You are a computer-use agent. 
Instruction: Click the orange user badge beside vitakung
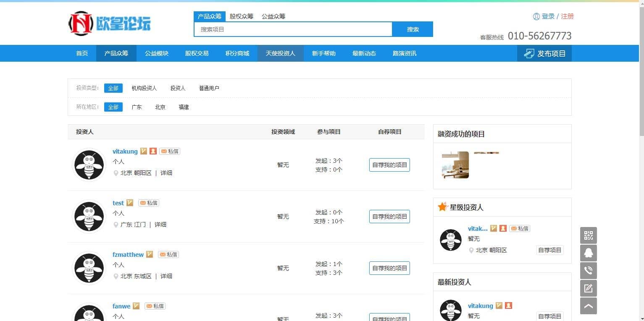153,151
